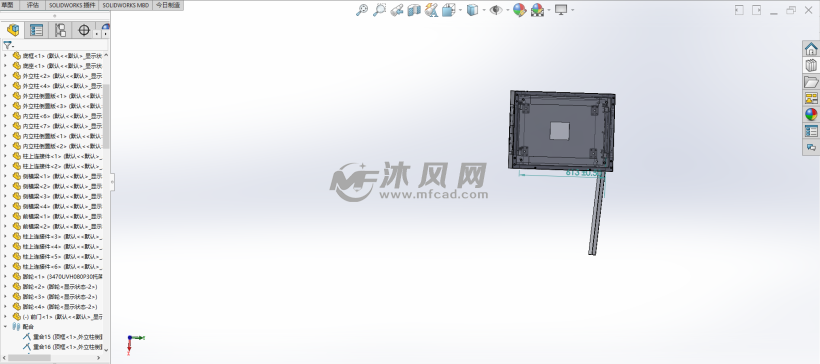Select the DimXpertManager crosshair tab
The image size is (820, 364).
pyautogui.click(x=84, y=30)
